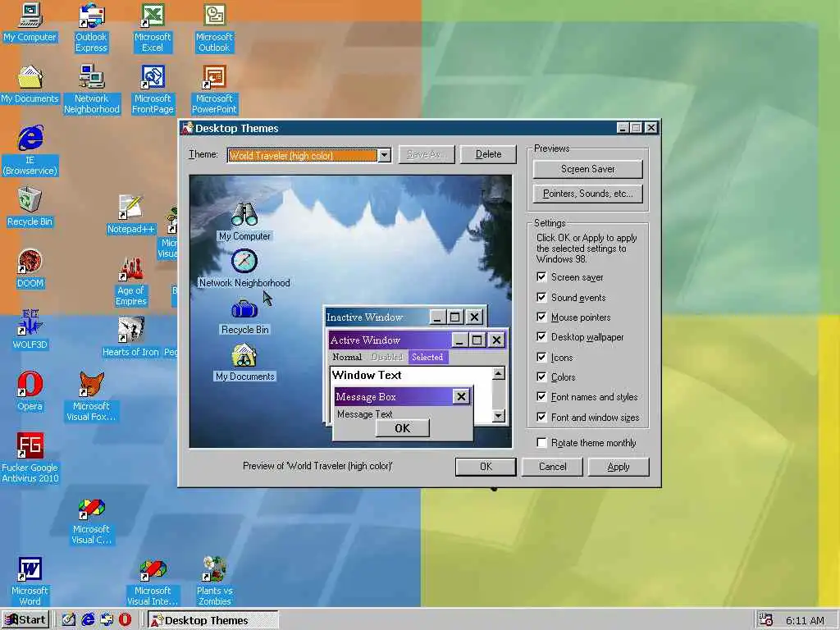
Task: Click OK in Desktop Themes dialog
Action: pyautogui.click(x=486, y=467)
